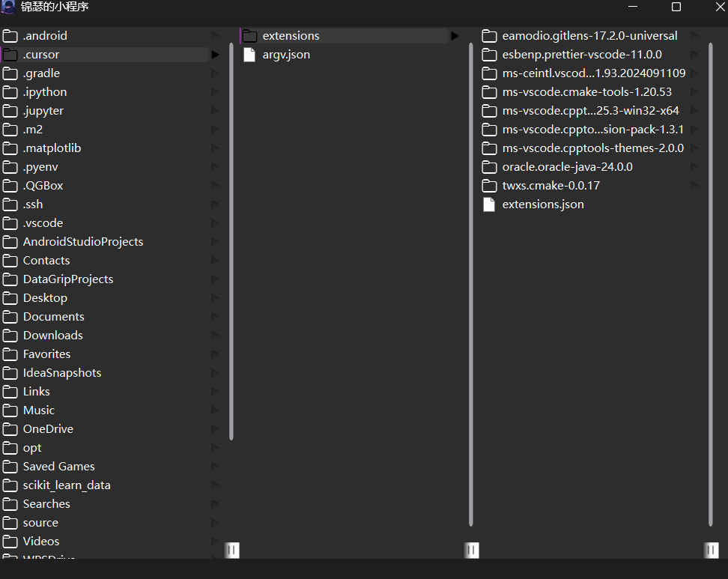
Task: Expand eamodio.gitlens-17.2.0-universal with its arrow
Action: [694, 35]
